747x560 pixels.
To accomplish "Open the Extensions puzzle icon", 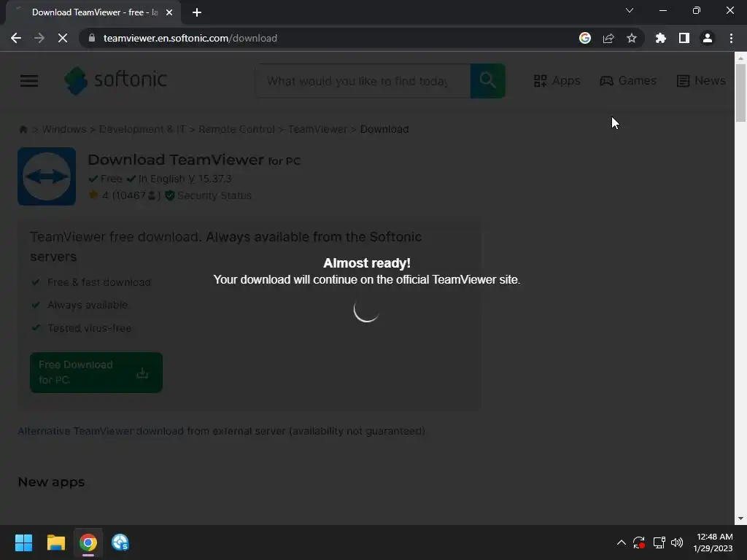I will click(661, 38).
